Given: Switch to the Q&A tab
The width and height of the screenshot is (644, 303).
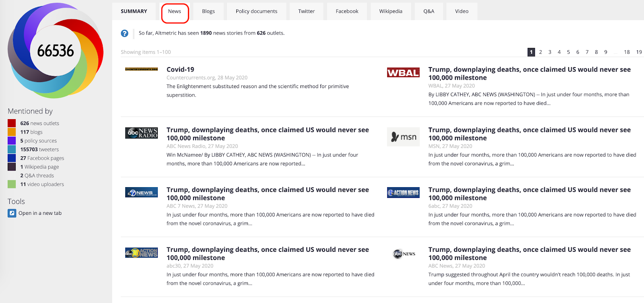Looking at the screenshot, I should pyautogui.click(x=429, y=11).
